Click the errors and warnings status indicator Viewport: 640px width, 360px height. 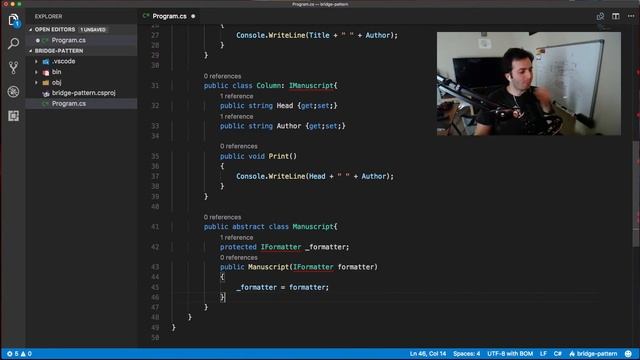[x=19, y=354]
